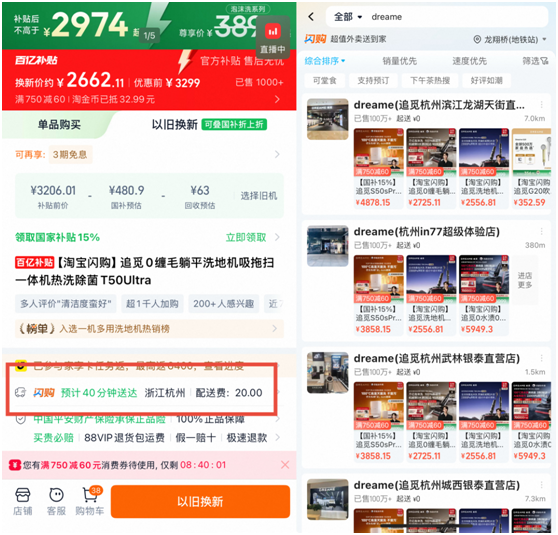Open the three-dot menu for 杭州in77超级体验店
This screenshot has width=558, height=535.
pyautogui.click(x=541, y=231)
